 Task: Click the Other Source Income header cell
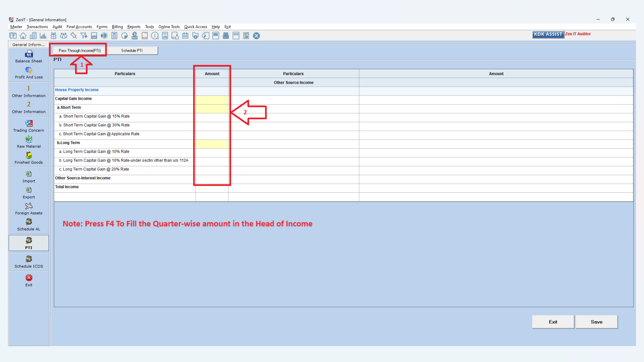[x=293, y=82]
